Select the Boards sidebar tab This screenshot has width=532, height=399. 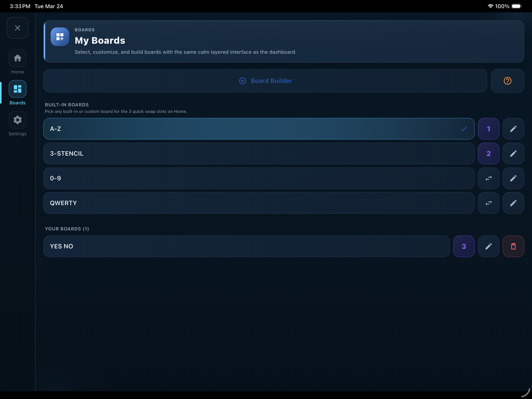pyautogui.click(x=18, y=93)
